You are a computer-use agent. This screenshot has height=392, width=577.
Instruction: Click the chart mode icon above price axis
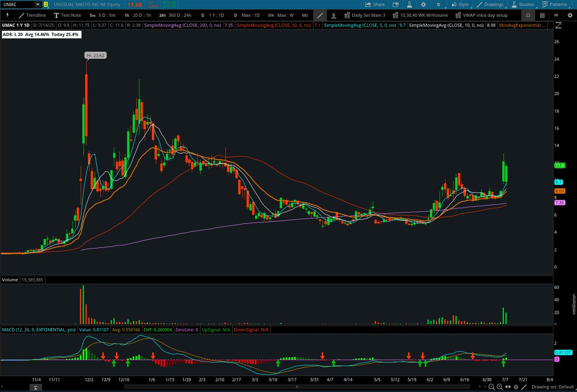click(x=558, y=25)
